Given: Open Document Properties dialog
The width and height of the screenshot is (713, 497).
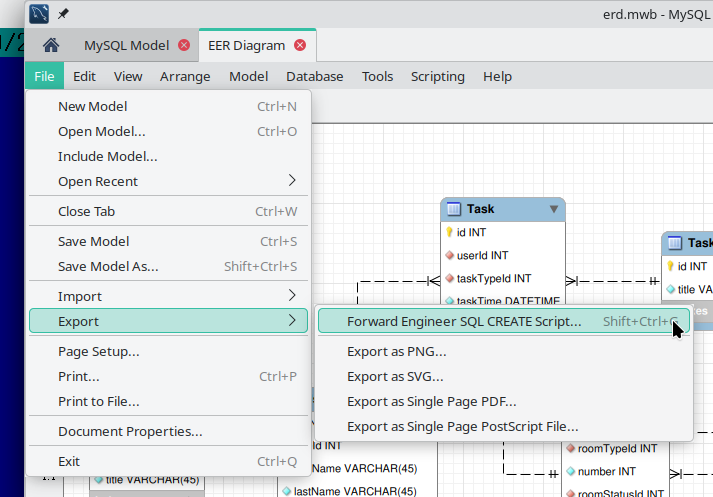Looking at the screenshot, I should [x=130, y=432].
